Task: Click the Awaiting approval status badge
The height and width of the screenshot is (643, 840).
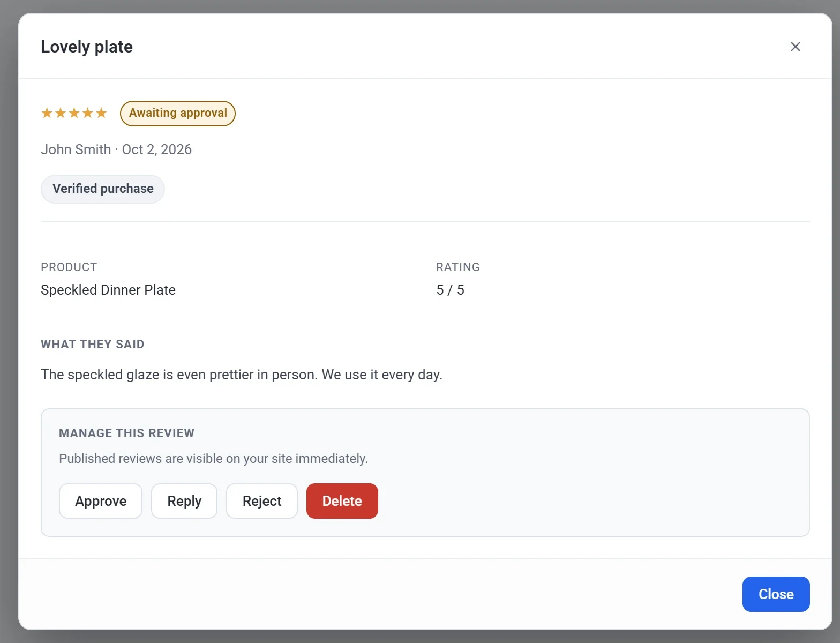Action: pos(178,114)
